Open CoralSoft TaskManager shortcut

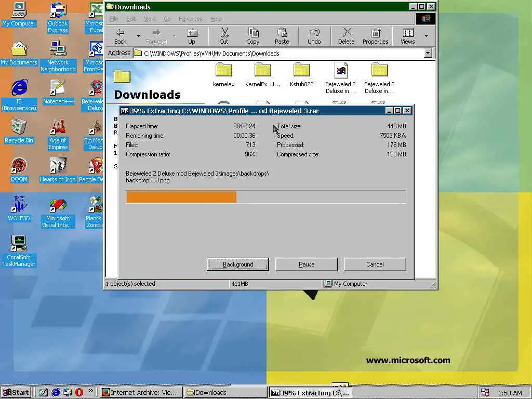click(x=19, y=251)
